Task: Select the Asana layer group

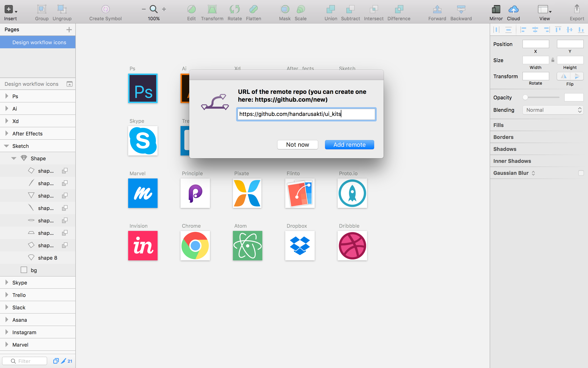Action: coord(38,320)
